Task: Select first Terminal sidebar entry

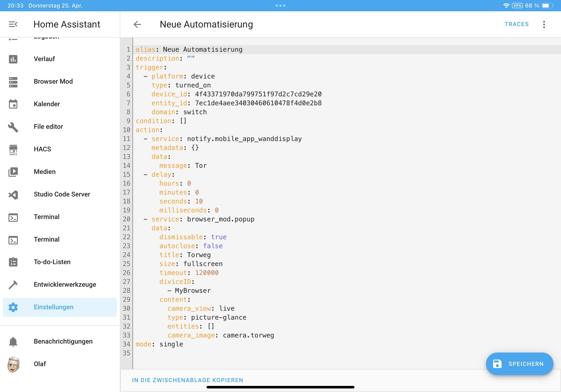Action: click(x=47, y=217)
